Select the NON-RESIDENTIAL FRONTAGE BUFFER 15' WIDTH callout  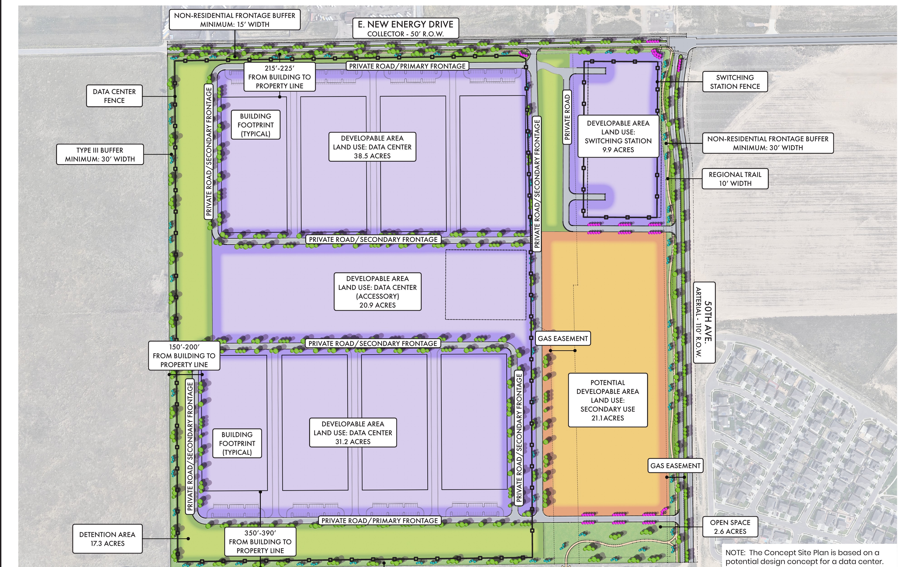234,20
